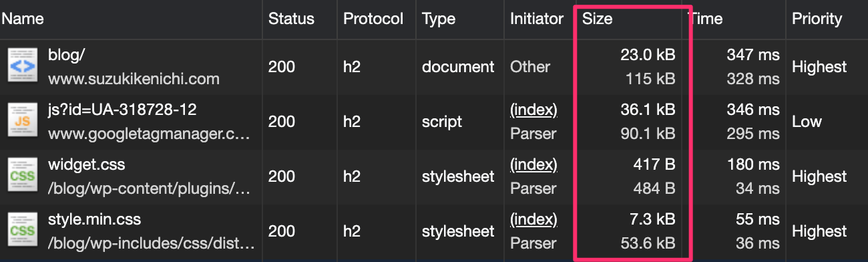868x262 pixels.
Task: Click the script type cell
Action: (x=441, y=122)
